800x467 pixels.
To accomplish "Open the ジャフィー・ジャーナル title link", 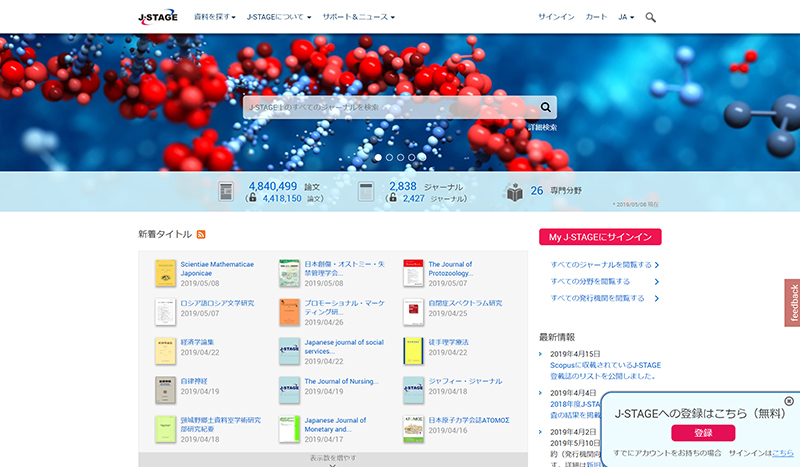I will [465, 381].
